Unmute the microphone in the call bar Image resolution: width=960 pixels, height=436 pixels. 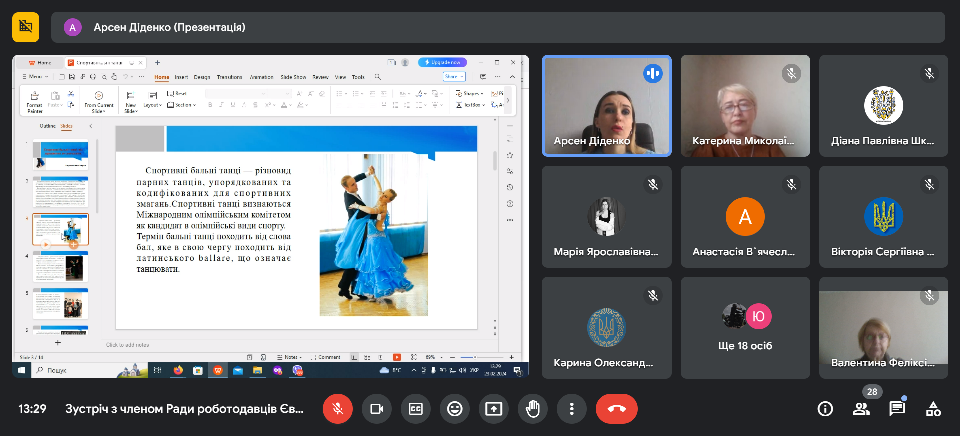pos(337,408)
